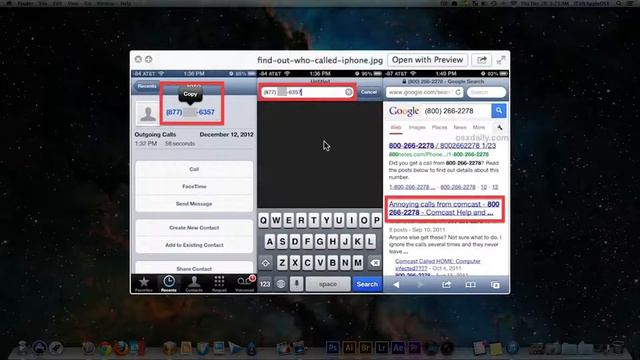640x360 pixels.
Task: Click the Google logo
Action: point(404,111)
